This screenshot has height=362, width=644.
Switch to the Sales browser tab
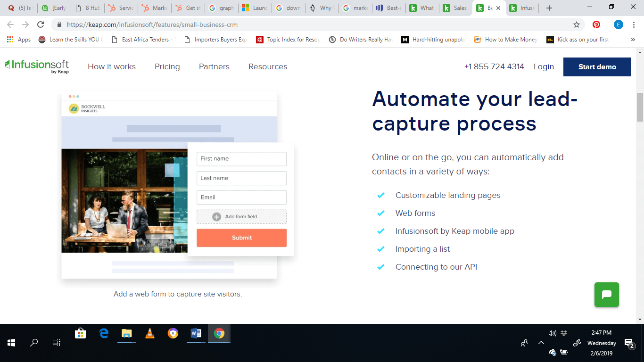click(x=456, y=8)
